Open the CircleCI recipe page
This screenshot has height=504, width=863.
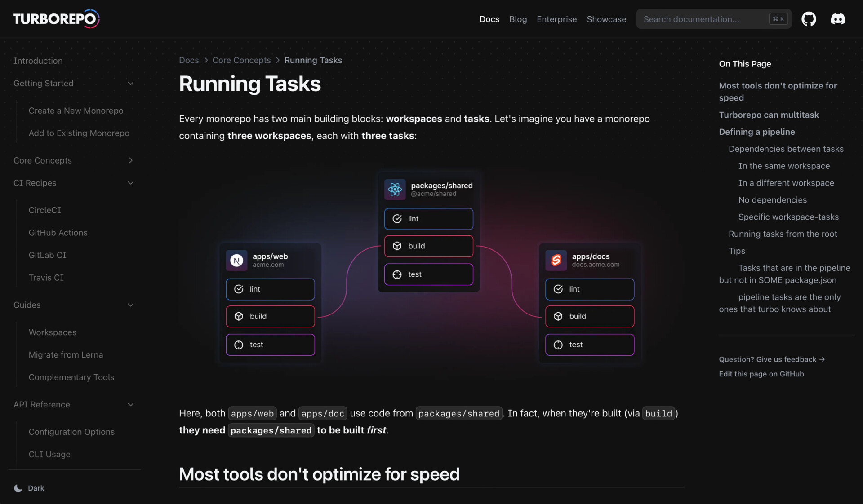click(45, 210)
